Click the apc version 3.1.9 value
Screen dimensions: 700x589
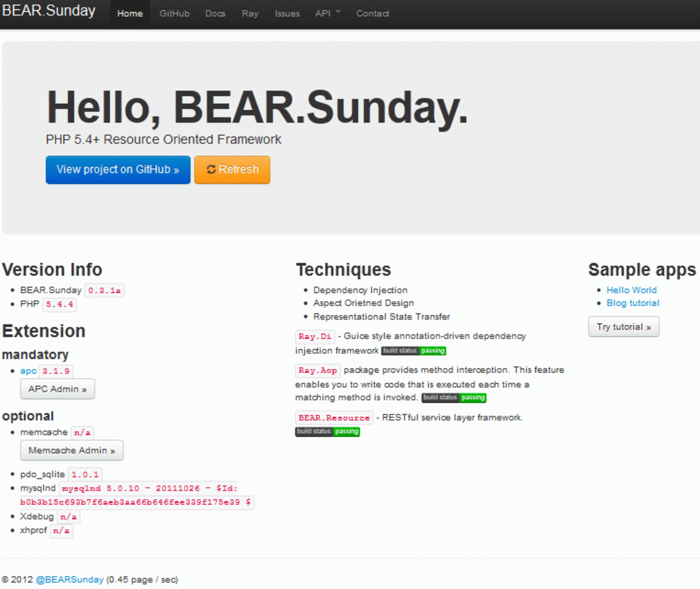pyautogui.click(x=56, y=371)
